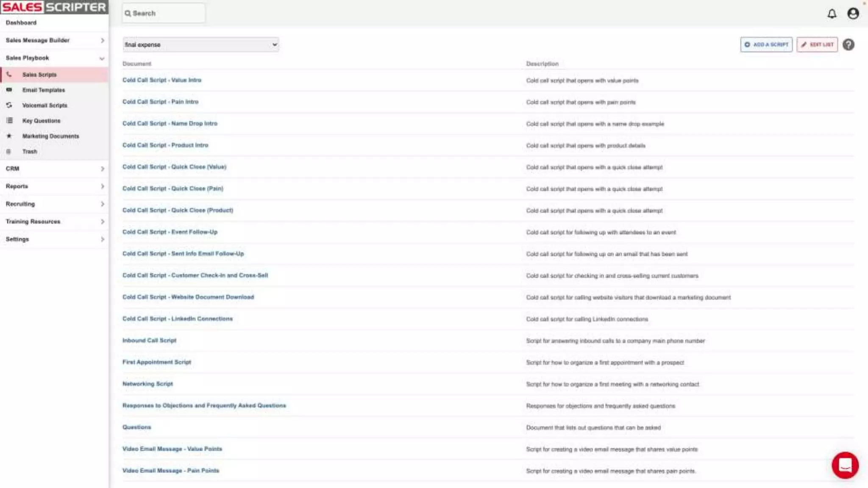868x488 pixels.
Task: Open Cold Call Script - Name Drop Intro
Action: click(170, 123)
